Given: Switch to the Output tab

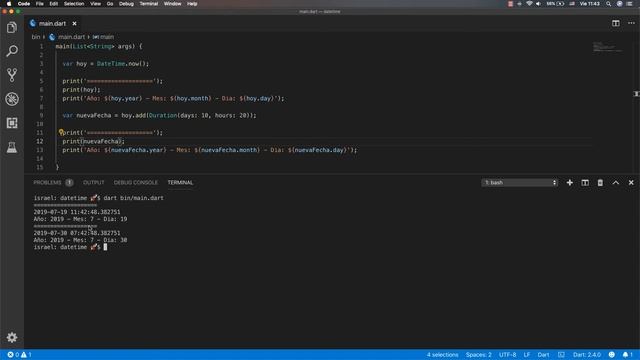Looking at the screenshot, I should tap(93, 182).
